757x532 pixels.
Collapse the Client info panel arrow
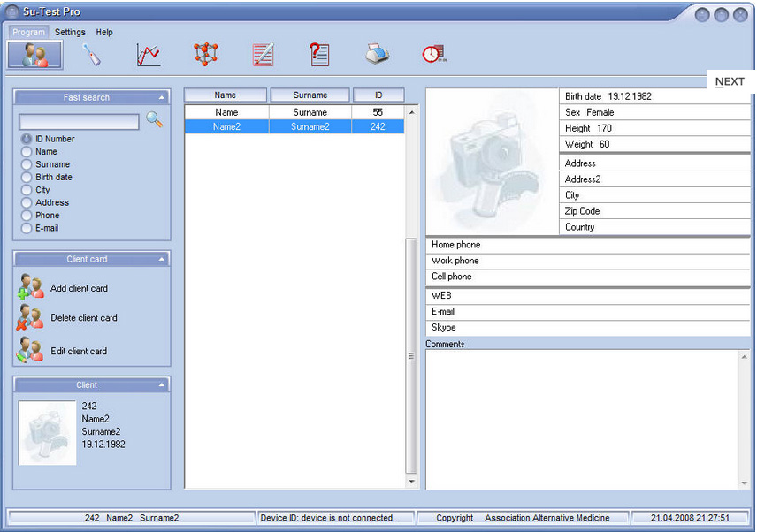coord(162,385)
